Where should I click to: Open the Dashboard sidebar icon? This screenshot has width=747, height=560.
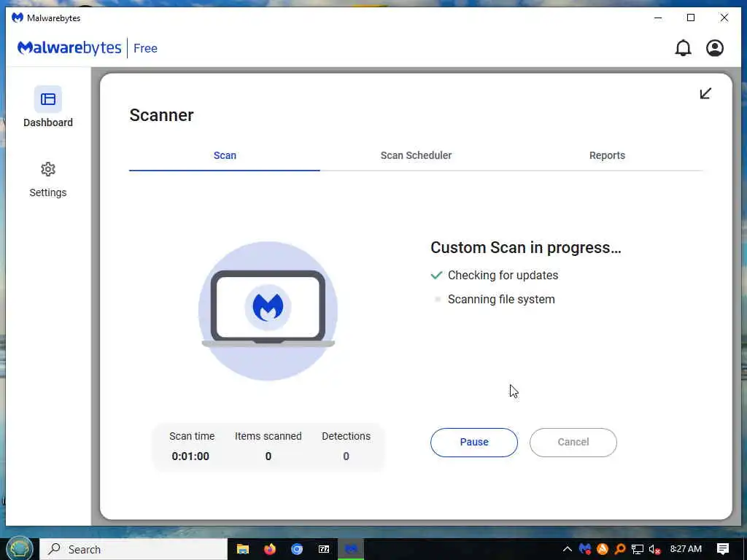[47, 99]
